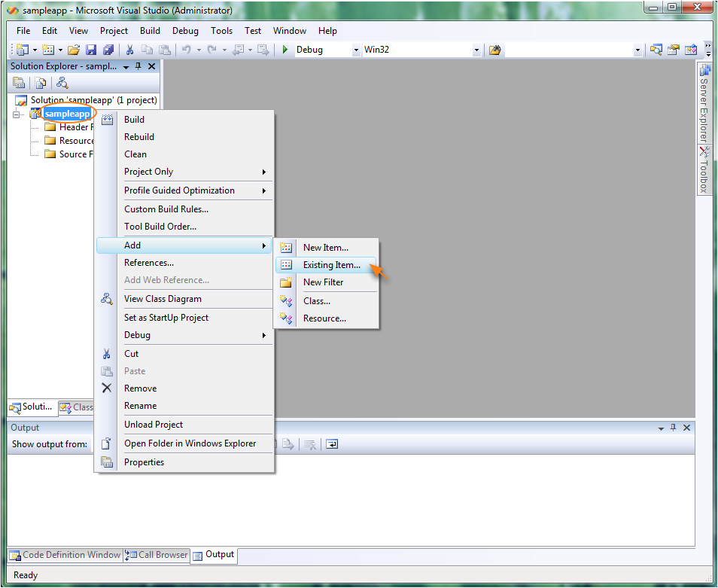
Task: Click inside the Find text input field
Action: (569, 50)
